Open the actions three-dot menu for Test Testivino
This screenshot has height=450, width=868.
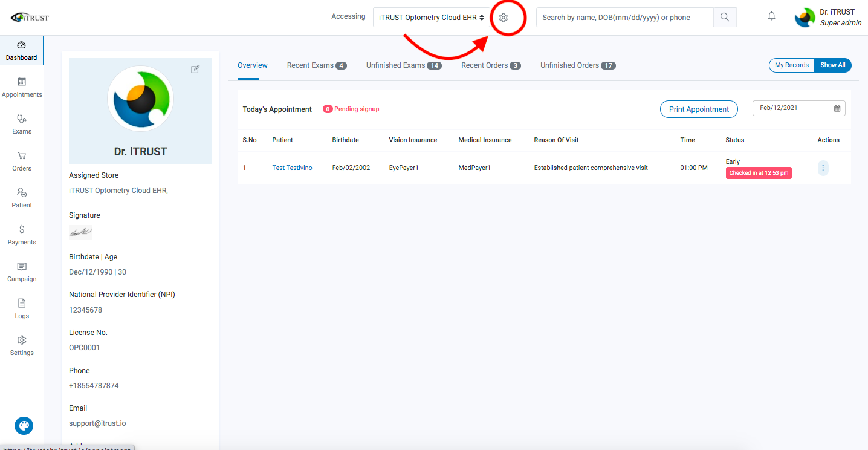tap(823, 168)
